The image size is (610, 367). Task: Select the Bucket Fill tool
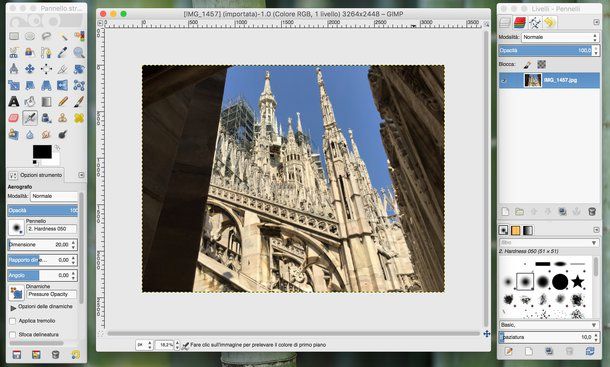pos(30,102)
